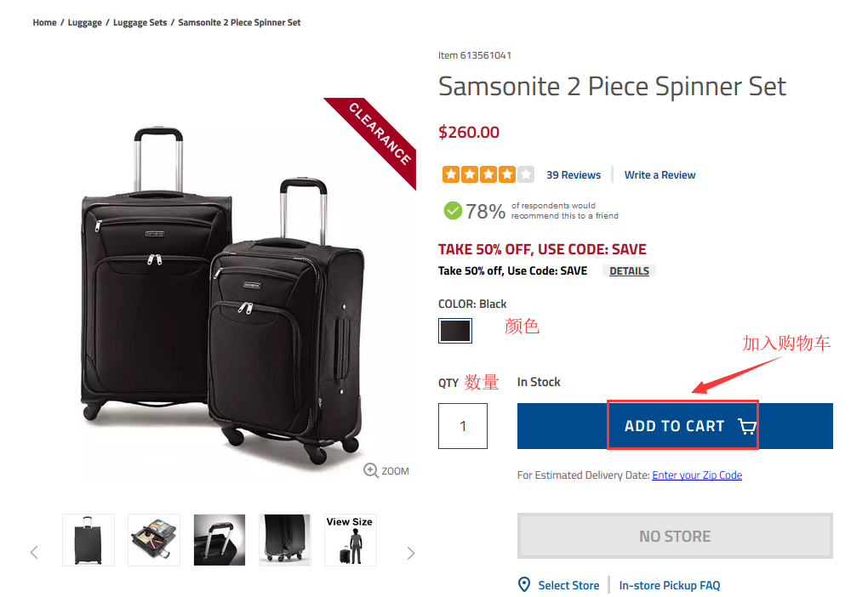Select the open suitcase interior thumbnail
The image size is (868, 597).
154,540
